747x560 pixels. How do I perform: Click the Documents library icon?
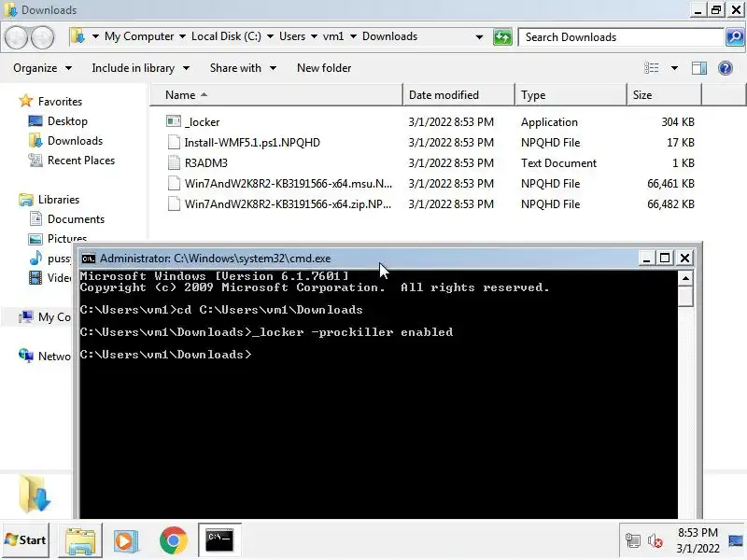click(35, 219)
